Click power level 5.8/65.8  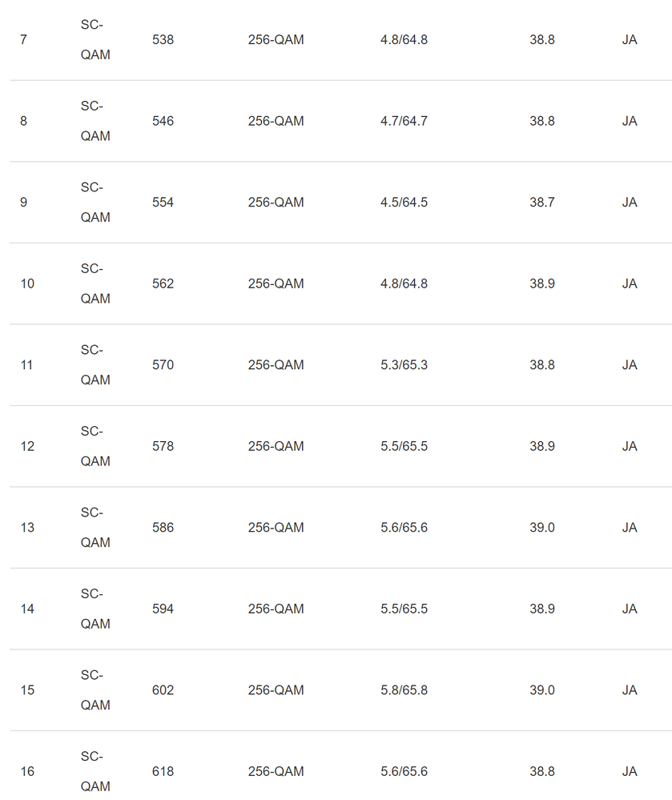click(404, 689)
